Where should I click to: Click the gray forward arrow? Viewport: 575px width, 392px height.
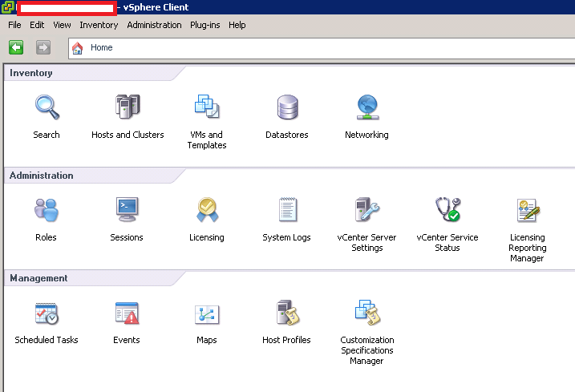pos(43,47)
